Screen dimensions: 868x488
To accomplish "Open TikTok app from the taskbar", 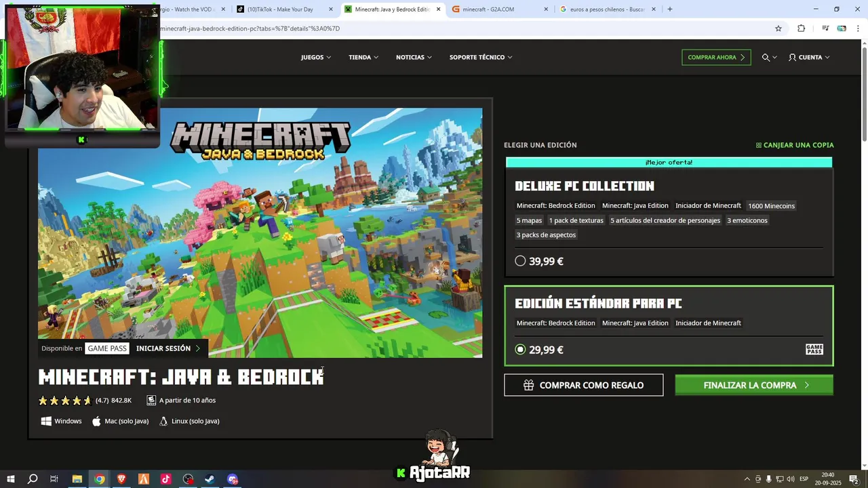I will pyautogui.click(x=166, y=479).
